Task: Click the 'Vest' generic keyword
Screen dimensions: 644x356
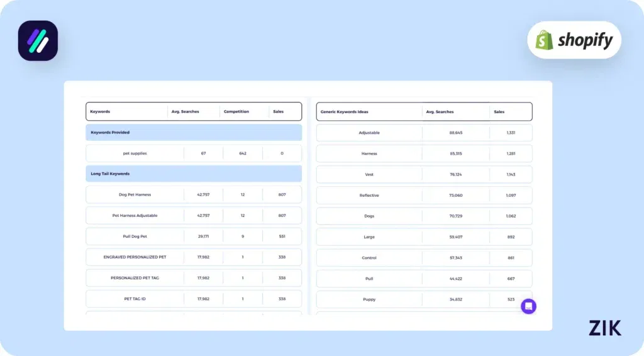Action: click(x=369, y=174)
